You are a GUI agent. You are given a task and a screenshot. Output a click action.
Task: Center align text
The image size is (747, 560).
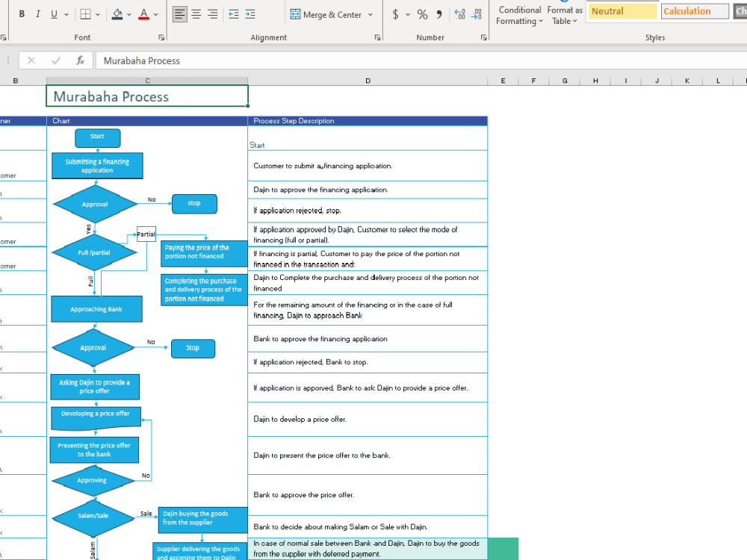point(196,14)
